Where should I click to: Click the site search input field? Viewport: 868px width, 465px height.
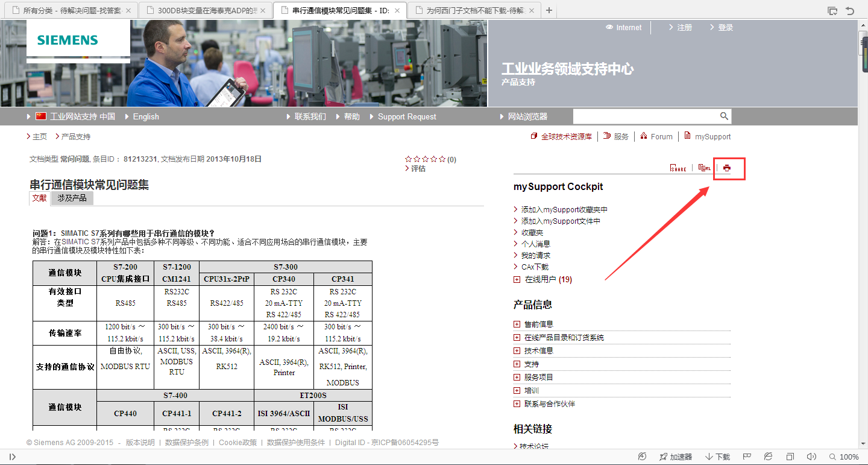(646, 116)
